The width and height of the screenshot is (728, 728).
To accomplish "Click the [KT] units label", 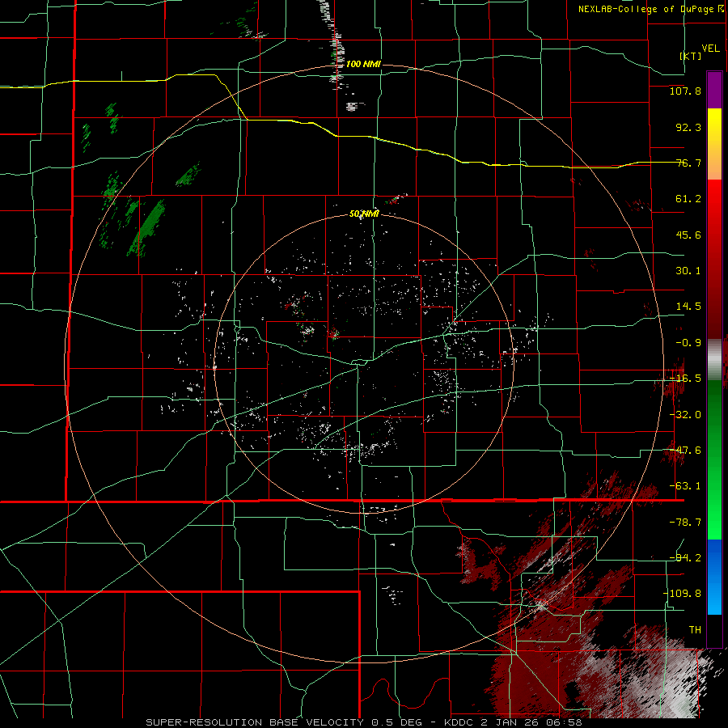I will (x=691, y=56).
